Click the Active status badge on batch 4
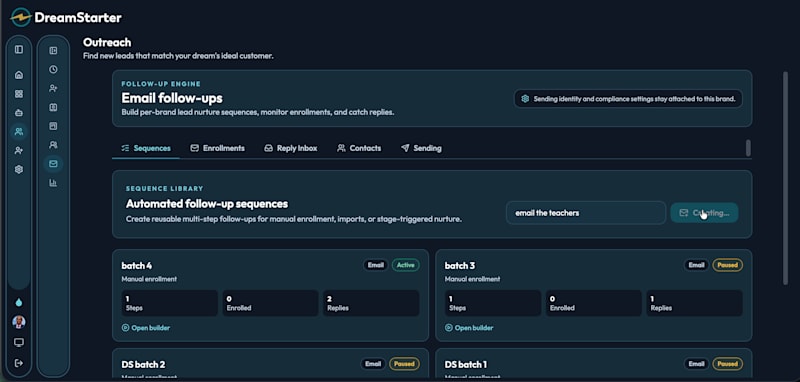800x382 pixels. coord(406,265)
